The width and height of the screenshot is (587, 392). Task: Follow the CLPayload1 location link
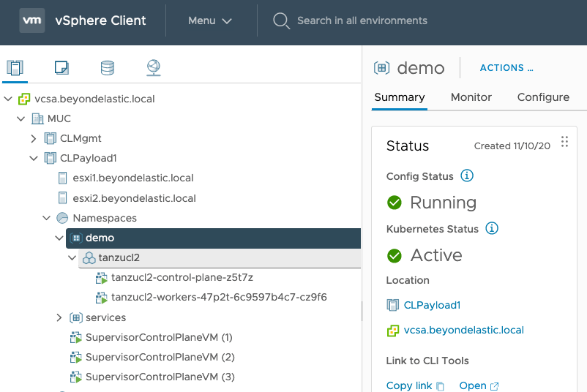(x=432, y=305)
